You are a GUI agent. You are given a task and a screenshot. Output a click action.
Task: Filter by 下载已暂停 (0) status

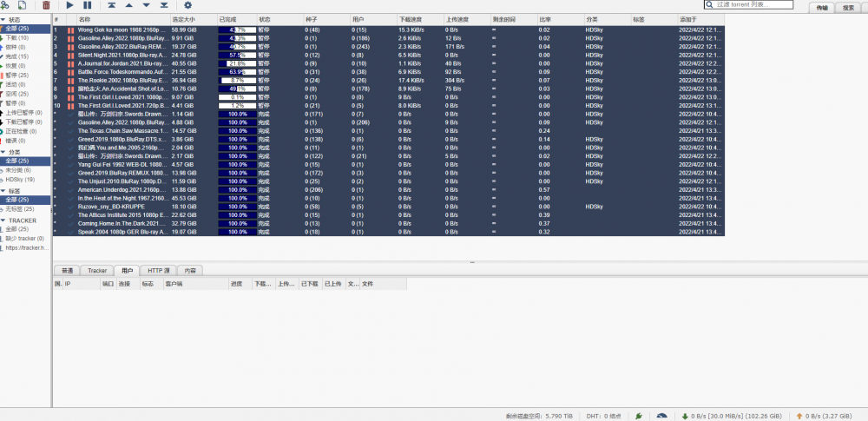click(x=25, y=122)
